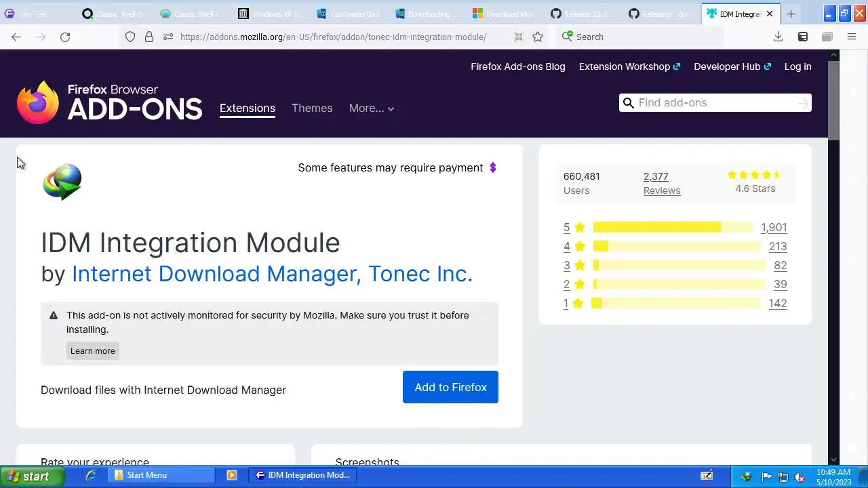Click Log in
This screenshot has height=488, width=868.
[x=798, y=66]
